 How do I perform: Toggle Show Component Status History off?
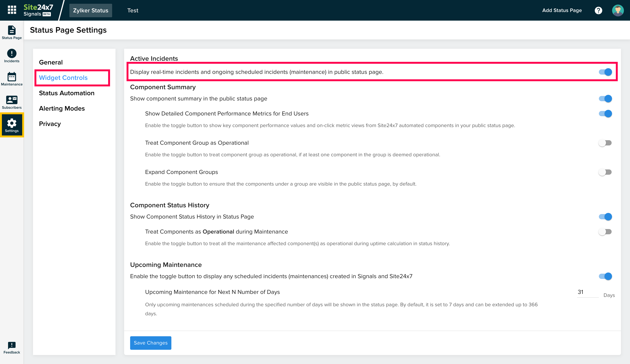(x=605, y=216)
